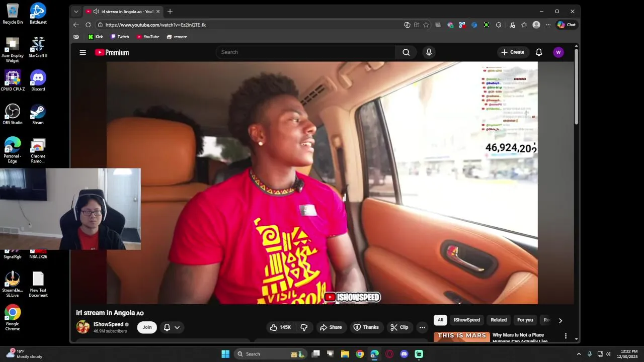Open the purple W account avatar

558,52
